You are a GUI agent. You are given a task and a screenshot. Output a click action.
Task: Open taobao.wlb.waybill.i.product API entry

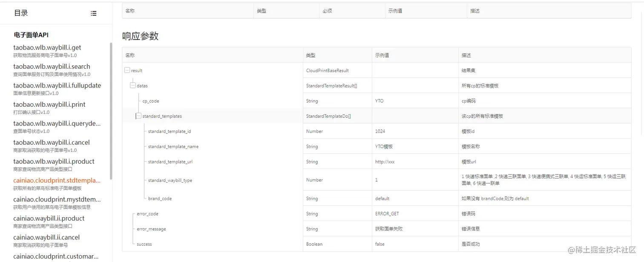[54, 161]
